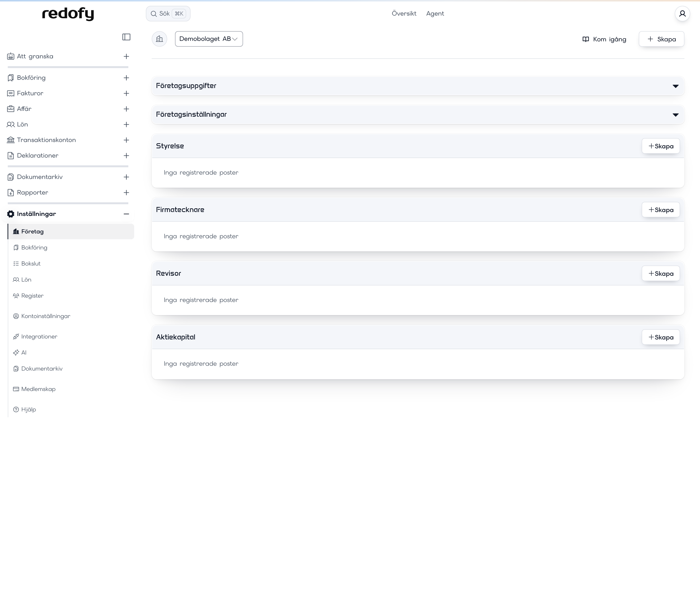Open the Sök search field
This screenshot has height=603, width=700.
168,14
